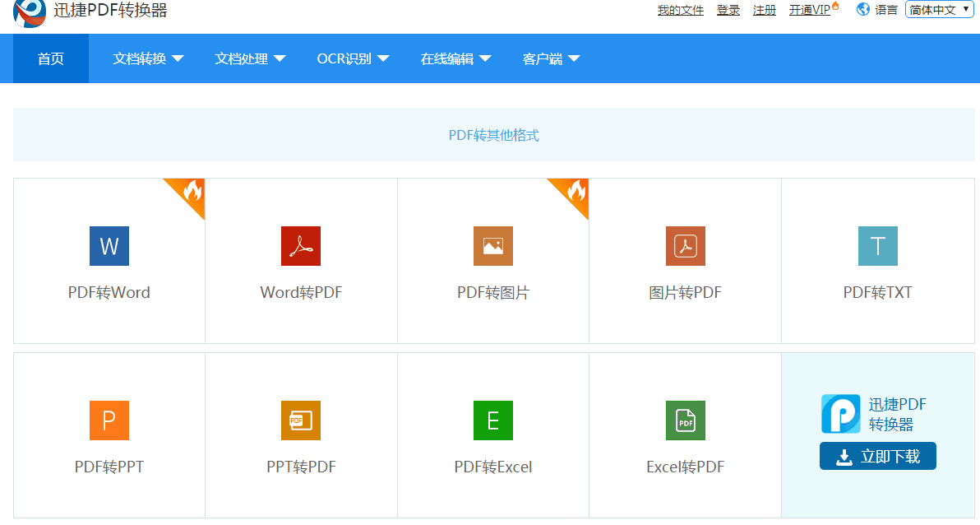Image resolution: width=980 pixels, height=525 pixels.
Task: Click the Excel转PDF icon
Action: point(686,420)
